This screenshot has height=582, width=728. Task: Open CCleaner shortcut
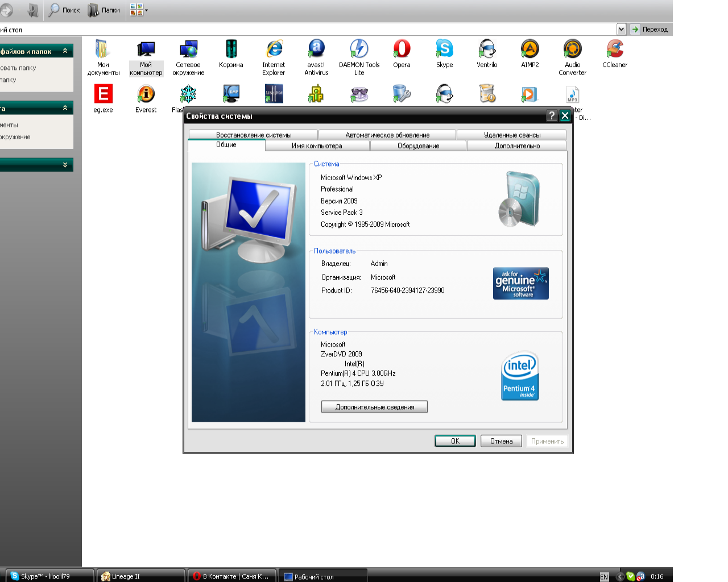(x=615, y=54)
